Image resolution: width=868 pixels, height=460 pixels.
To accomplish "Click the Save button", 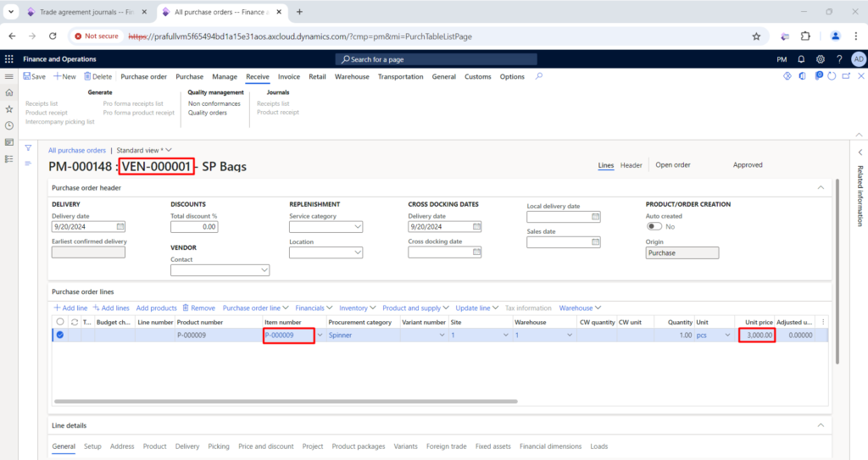I will coord(34,76).
